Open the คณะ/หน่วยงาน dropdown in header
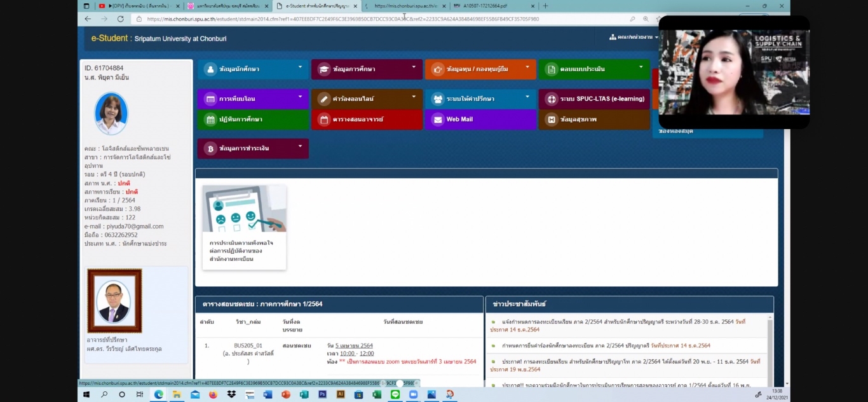 (x=634, y=37)
